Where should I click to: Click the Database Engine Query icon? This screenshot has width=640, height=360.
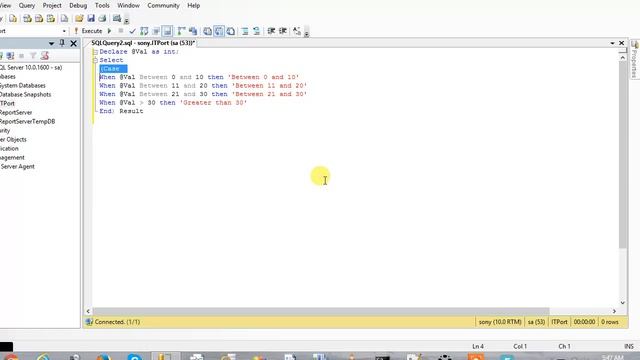coord(13,18)
